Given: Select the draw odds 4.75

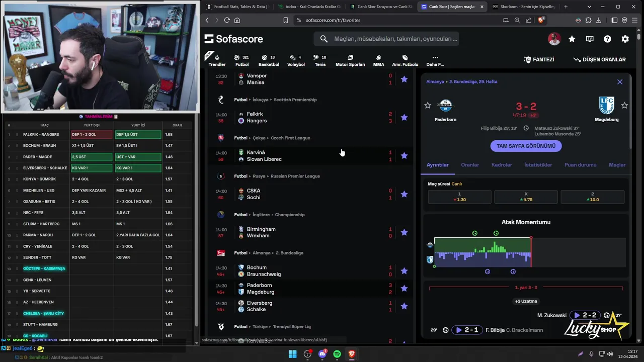Looking at the screenshot, I should [526, 197].
